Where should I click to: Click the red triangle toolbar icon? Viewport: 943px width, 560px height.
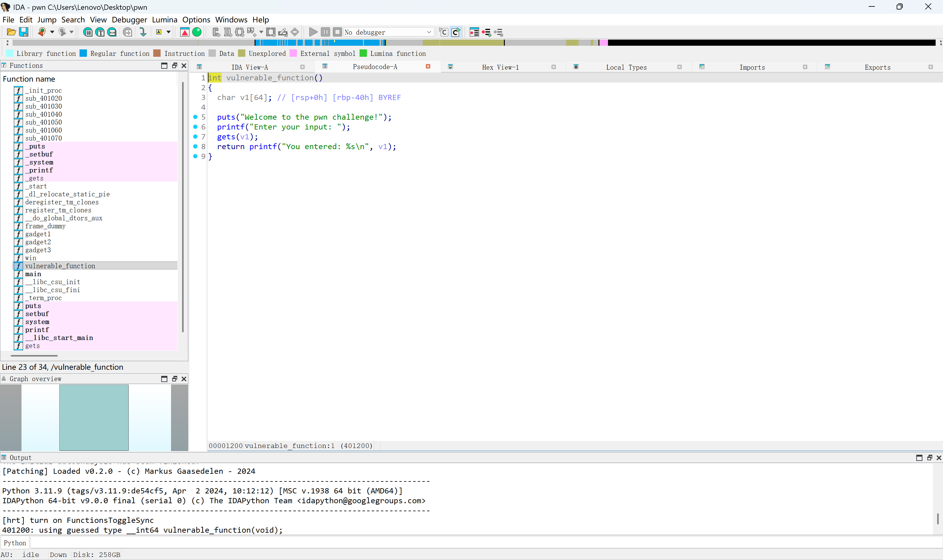185,32
